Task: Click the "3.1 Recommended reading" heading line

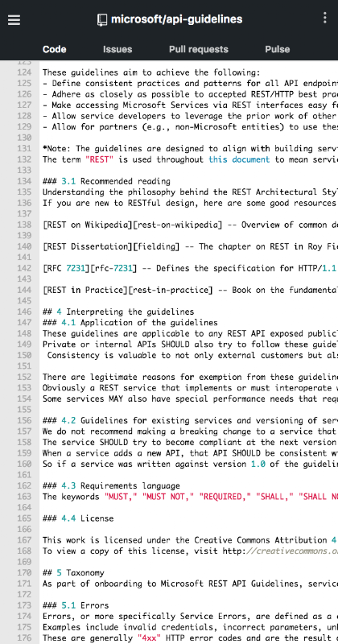Action: coord(106,181)
